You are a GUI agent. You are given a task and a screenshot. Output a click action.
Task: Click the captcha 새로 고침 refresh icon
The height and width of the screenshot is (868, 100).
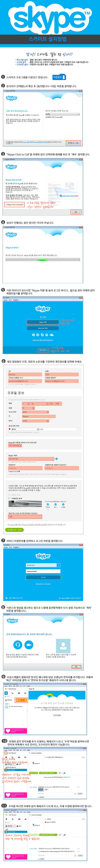[48, 504]
